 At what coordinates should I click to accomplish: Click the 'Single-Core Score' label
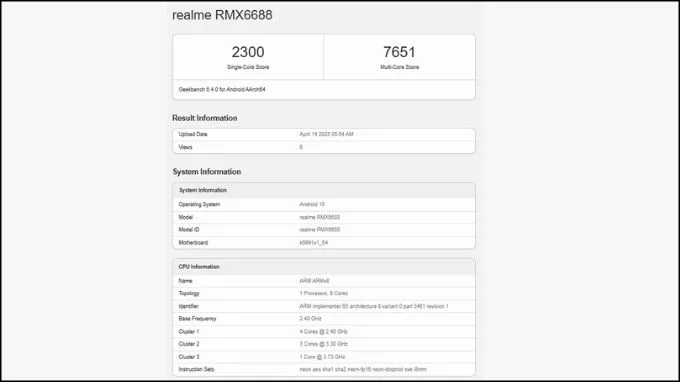pyautogui.click(x=248, y=67)
